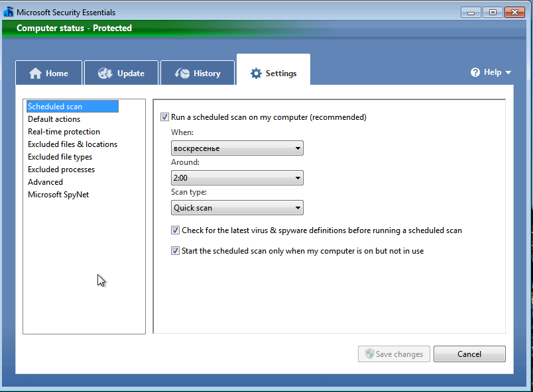This screenshot has height=392, width=533.
Task: Minimize the Security Essentials window
Action: [471, 13]
